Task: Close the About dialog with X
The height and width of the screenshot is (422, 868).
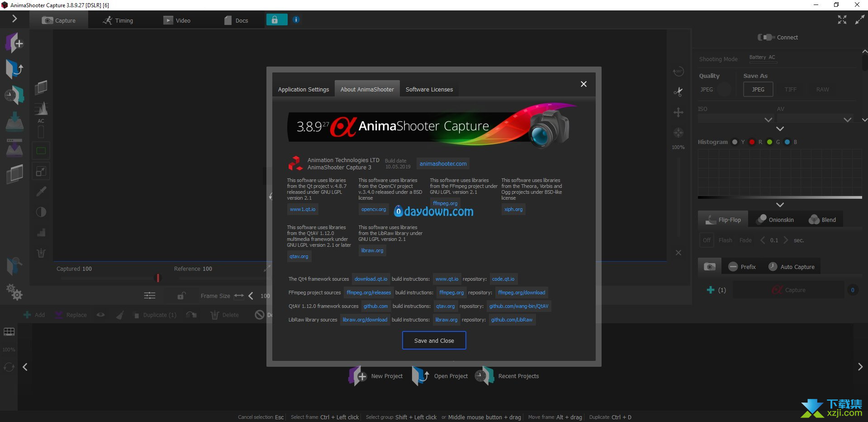Action: pyautogui.click(x=583, y=84)
